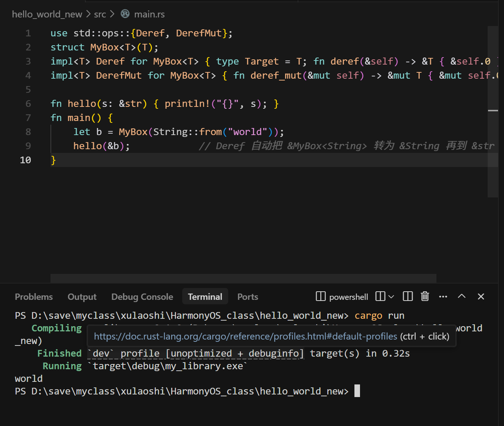This screenshot has height=426, width=504.
Task: Click `target\debug\my_library.exe` path in terminal
Action: 167,366
